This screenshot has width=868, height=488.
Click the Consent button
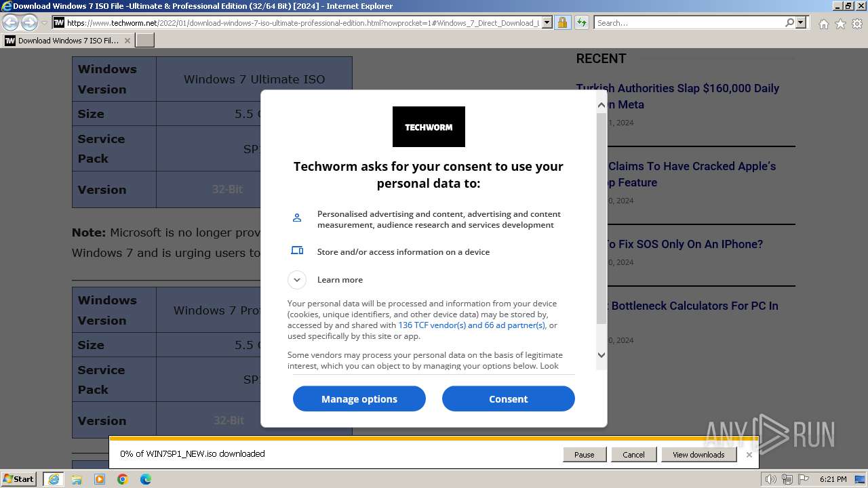[509, 399]
